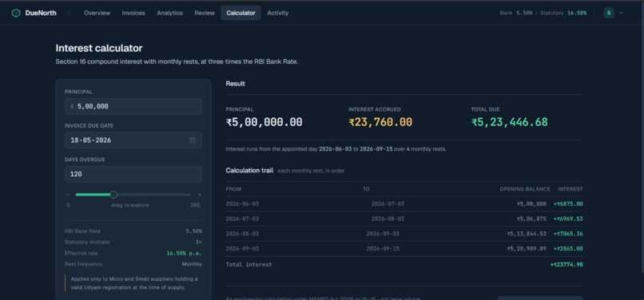
Task: Click the Principal ₹5,00,000.00 result value
Action: tap(264, 122)
